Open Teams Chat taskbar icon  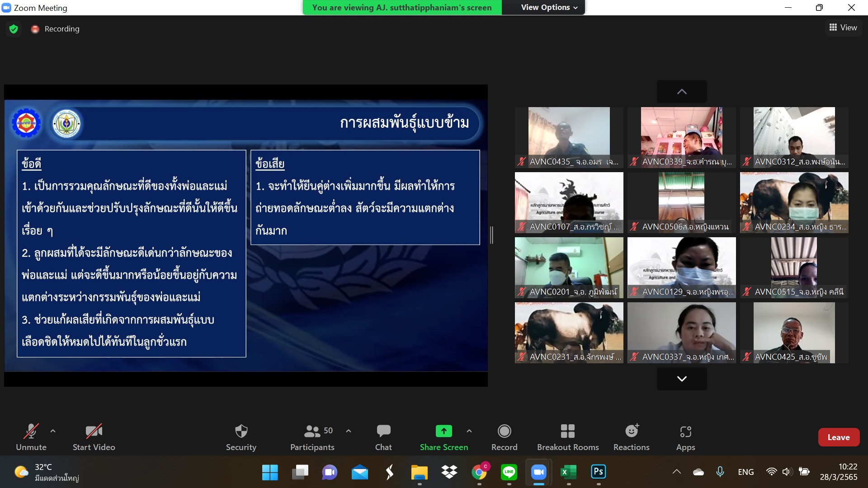(x=330, y=472)
